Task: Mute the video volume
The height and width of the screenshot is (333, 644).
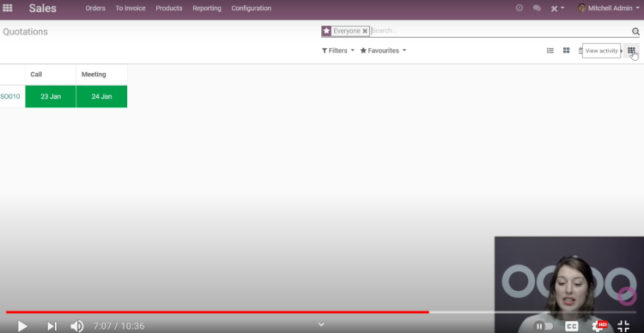Action: point(76,326)
